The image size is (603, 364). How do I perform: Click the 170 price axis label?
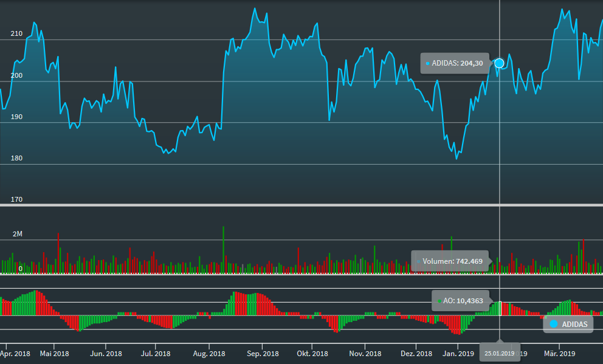[16, 199]
